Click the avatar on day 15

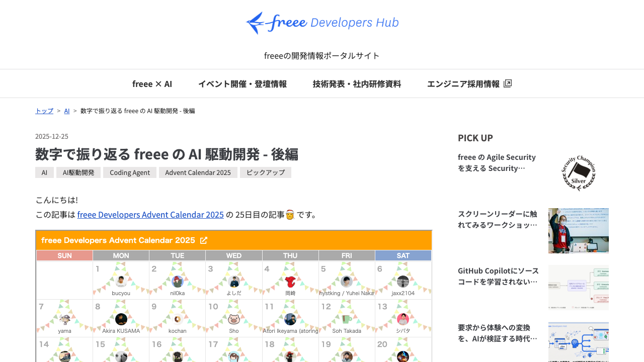pos(121,356)
